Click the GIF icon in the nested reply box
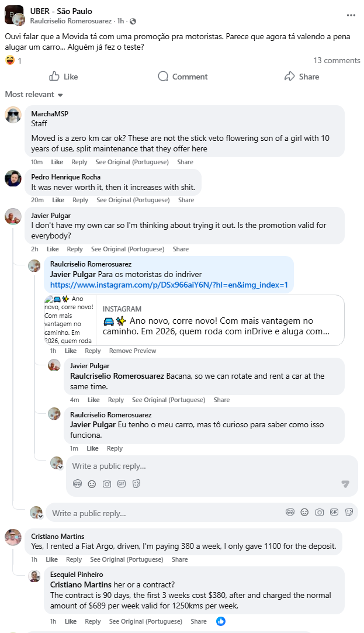Screen dimensions: 364x633 [122, 484]
